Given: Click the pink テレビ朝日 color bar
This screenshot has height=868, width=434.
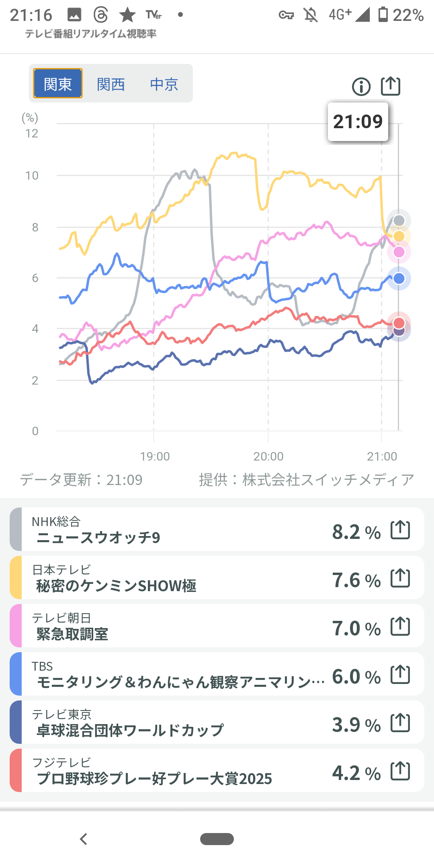Looking at the screenshot, I should (x=16, y=626).
